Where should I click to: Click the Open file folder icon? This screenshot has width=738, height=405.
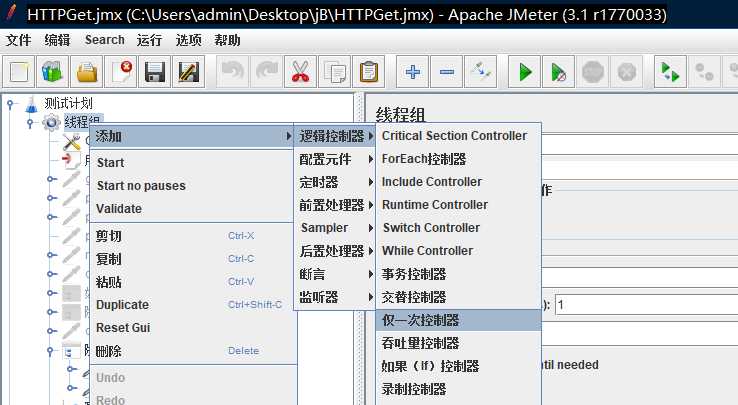point(87,72)
